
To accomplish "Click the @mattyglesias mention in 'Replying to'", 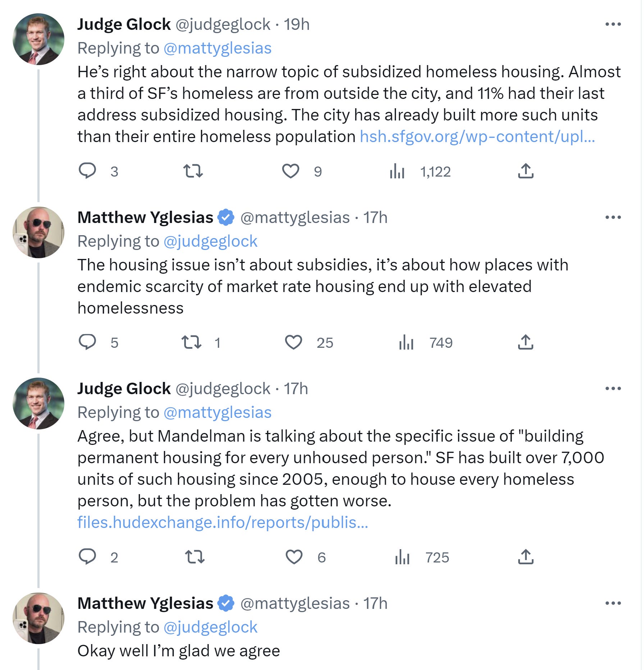I will pos(219,48).
